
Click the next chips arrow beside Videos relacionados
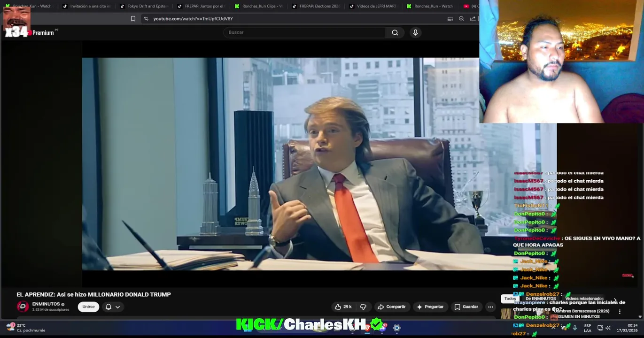pos(615,299)
